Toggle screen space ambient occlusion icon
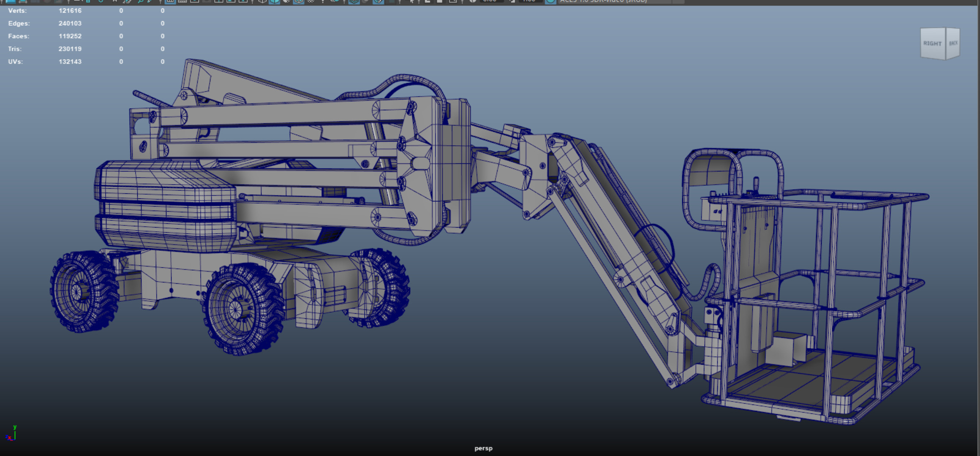 [x=354, y=1]
